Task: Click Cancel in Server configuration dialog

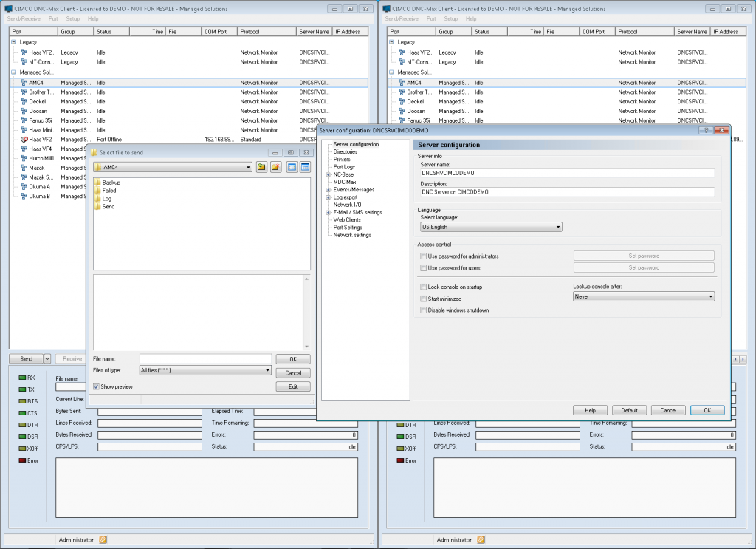Action: 668,410
